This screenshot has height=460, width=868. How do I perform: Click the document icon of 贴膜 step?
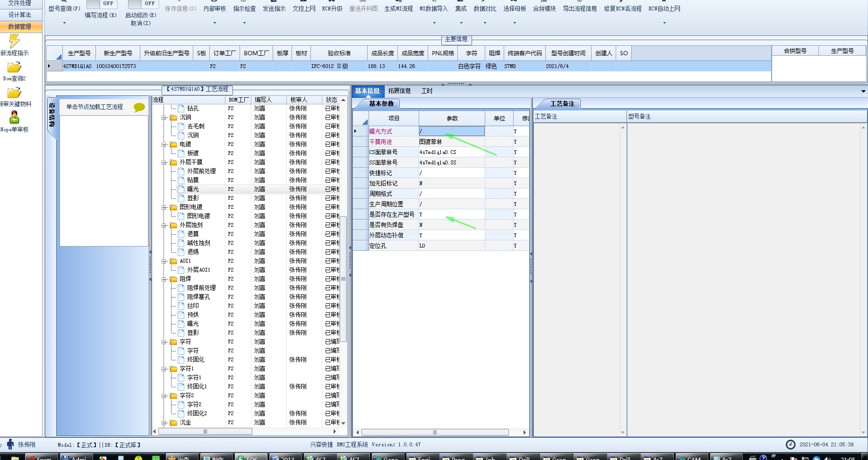[x=181, y=180]
